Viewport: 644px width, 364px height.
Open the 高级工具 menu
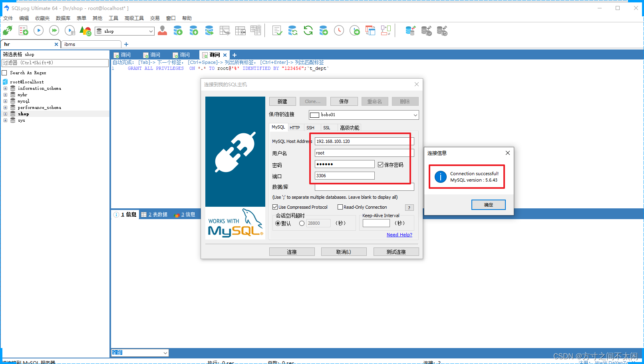click(x=134, y=18)
